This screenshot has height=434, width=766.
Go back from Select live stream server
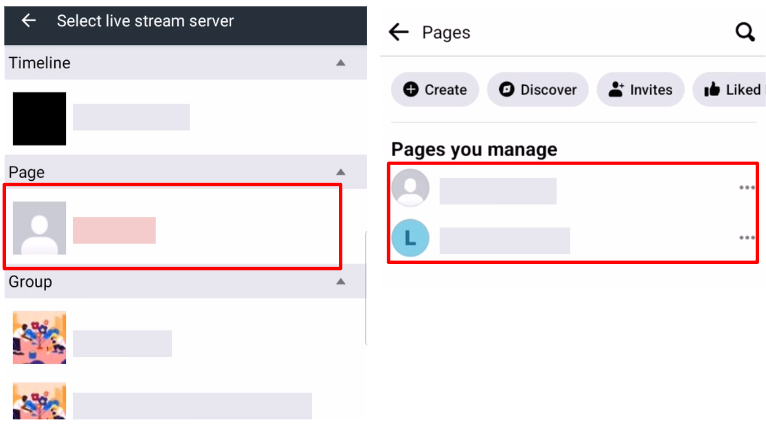click(29, 21)
